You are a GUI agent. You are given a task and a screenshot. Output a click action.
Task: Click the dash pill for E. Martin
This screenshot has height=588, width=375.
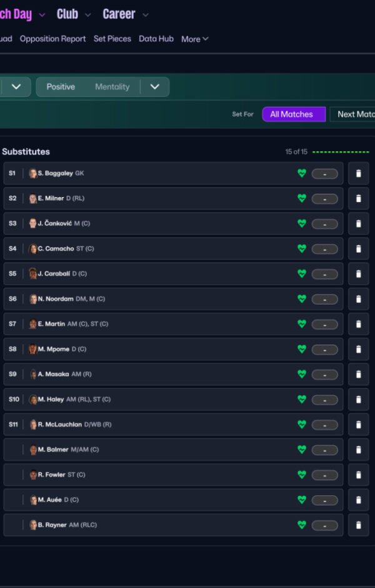click(x=324, y=324)
